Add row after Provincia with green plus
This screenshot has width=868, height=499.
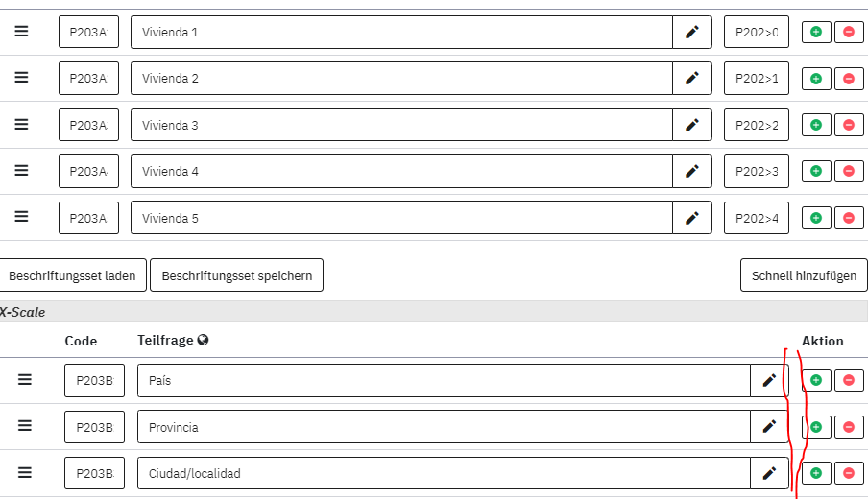816,426
